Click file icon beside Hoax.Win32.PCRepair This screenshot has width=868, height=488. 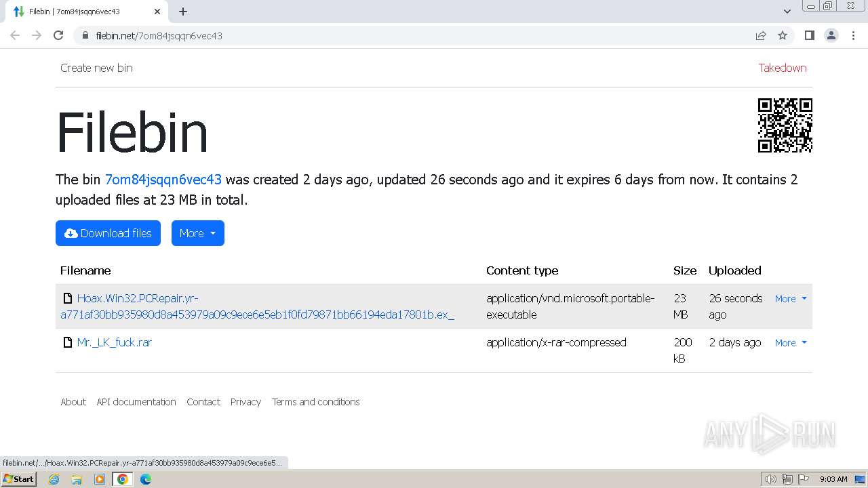click(67, 298)
